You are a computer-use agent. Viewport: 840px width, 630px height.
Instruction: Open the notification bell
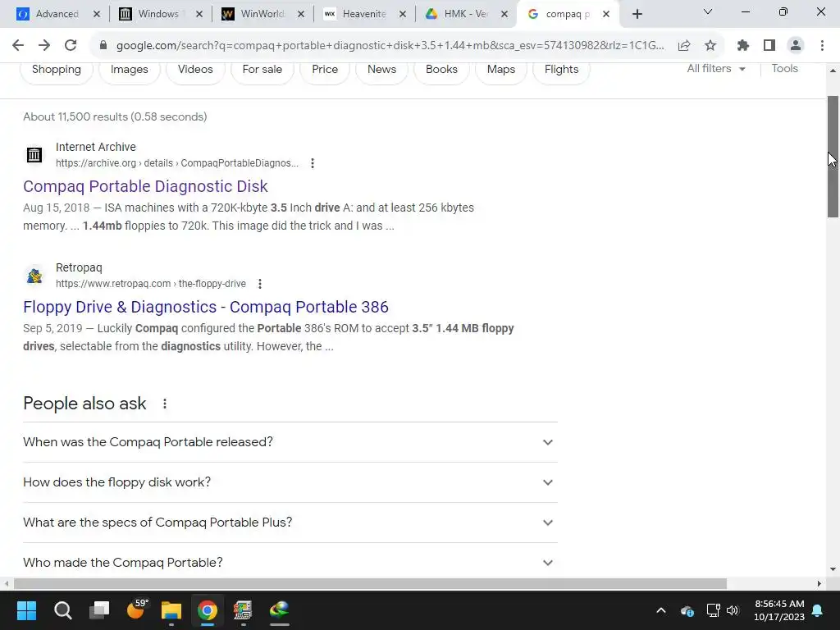coord(818,610)
